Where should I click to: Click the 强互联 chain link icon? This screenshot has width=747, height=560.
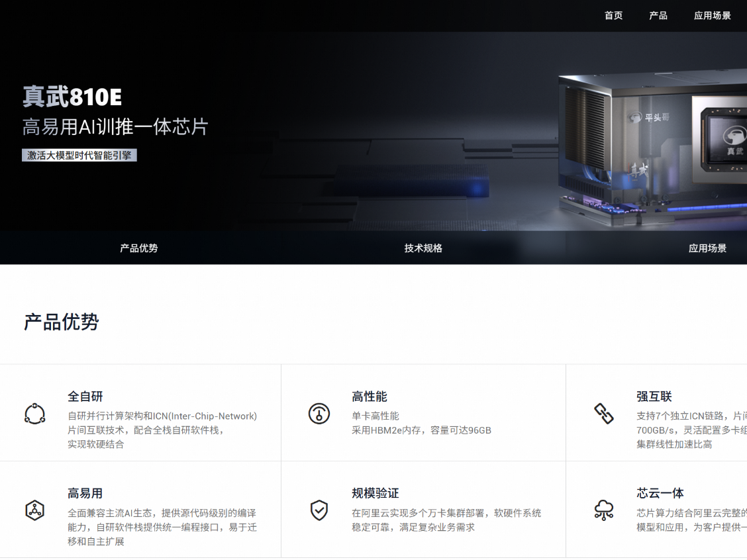tap(603, 413)
